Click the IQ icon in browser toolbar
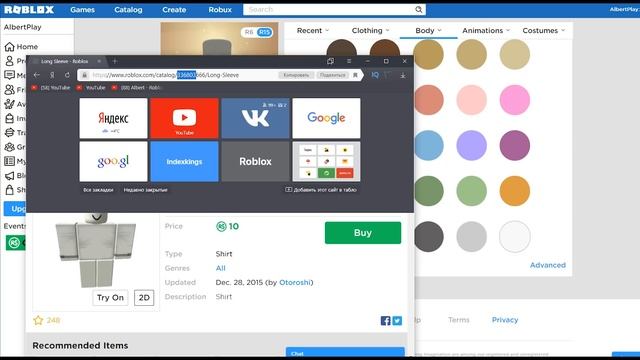Image resolution: width=640 pixels, height=360 pixels. coord(375,75)
